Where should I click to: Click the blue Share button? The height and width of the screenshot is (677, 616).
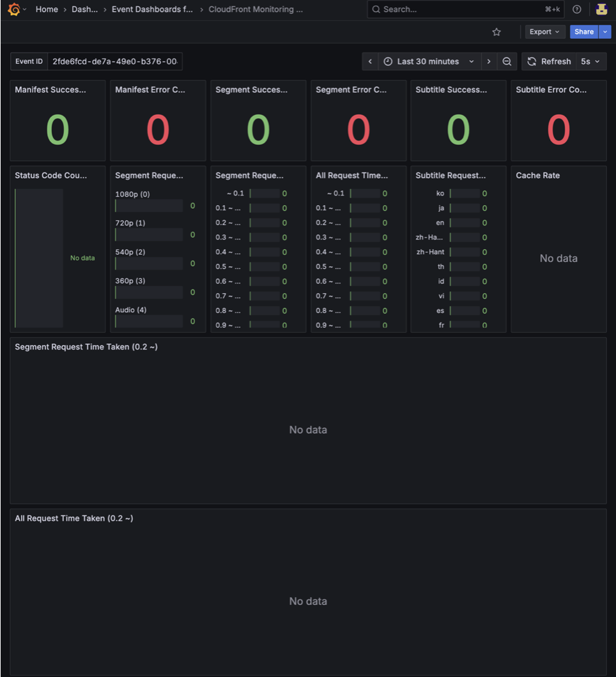point(584,32)
